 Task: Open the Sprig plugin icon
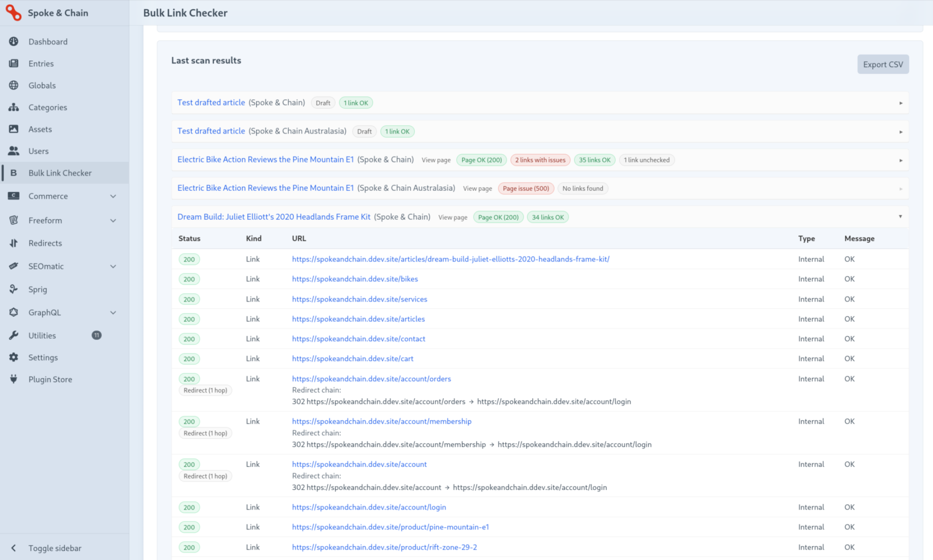pyautogui.click(x=14, y=289)
